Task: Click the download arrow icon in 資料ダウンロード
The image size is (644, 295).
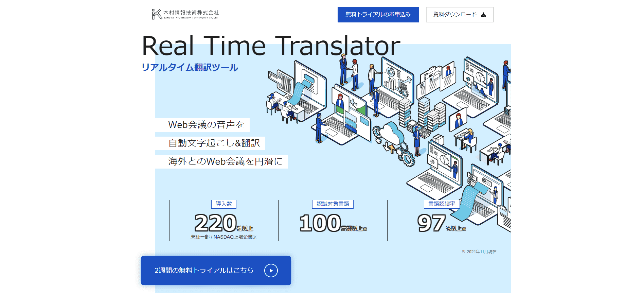Action: pos(484,15)
